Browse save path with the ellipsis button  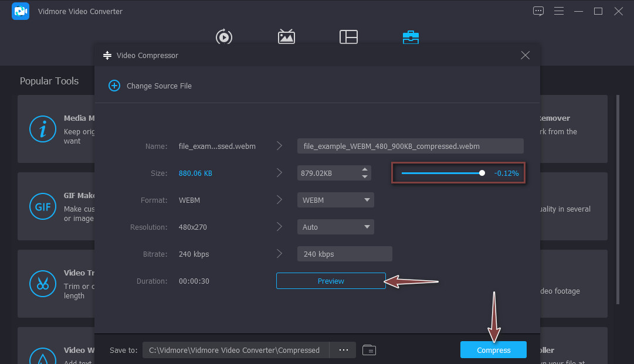[343, 350]
